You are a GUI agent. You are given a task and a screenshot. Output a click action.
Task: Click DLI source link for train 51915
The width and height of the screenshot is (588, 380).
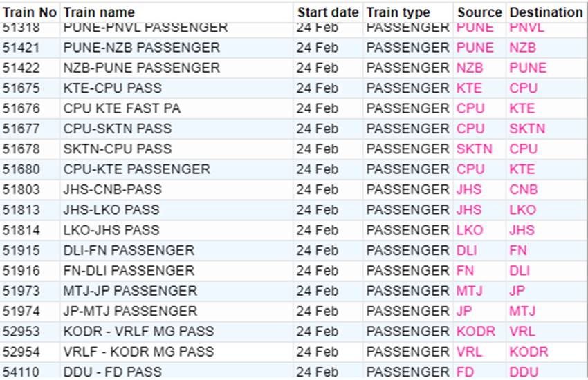466,250
